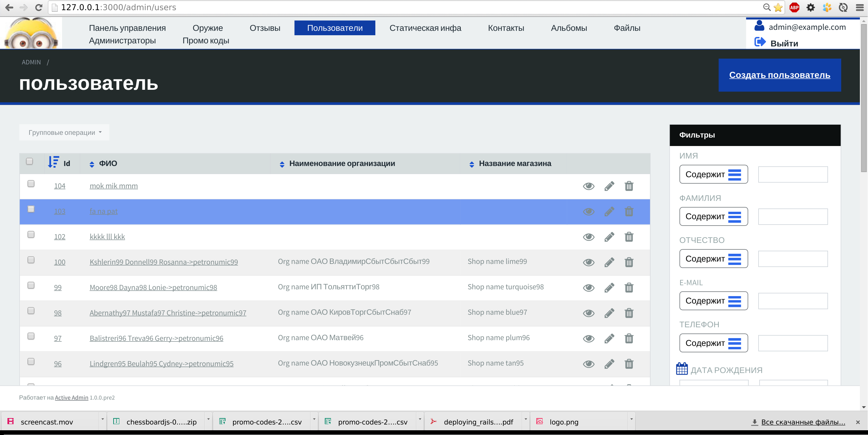Click edit pencil icon for user 100
The height and width of the screenshot is (435, 868).
point(609,262)
